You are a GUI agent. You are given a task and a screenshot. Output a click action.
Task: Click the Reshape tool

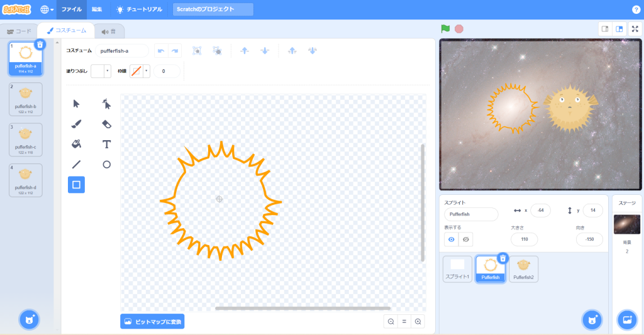[107, 104]
